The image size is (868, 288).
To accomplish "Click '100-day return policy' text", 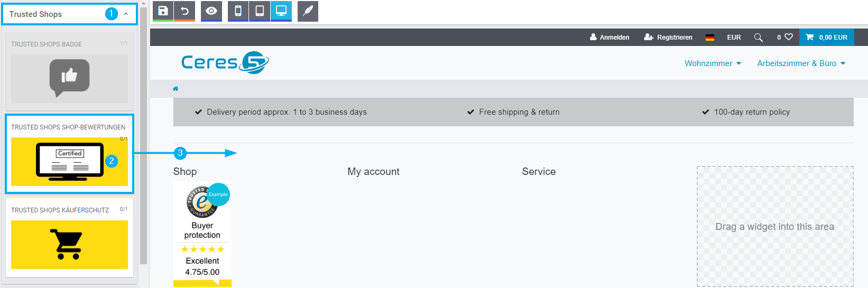I will click(x=752, y=112).
